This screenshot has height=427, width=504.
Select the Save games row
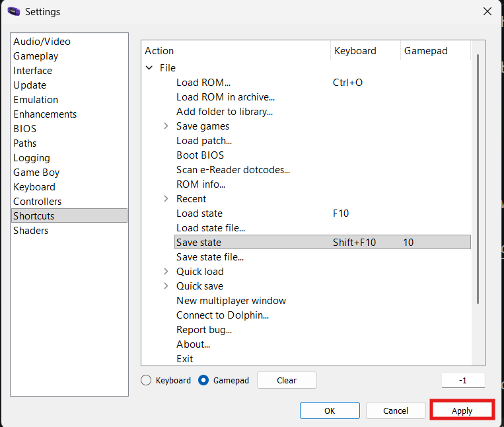click(x=322, y=126)
